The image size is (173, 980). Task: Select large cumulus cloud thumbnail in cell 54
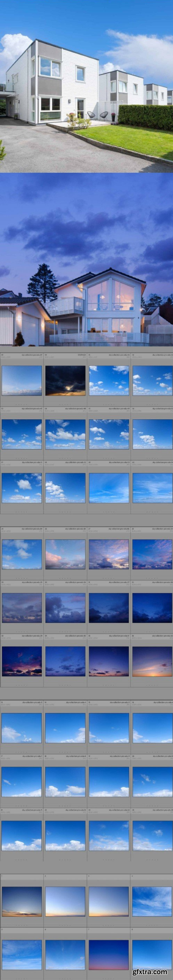coord(65,434)
